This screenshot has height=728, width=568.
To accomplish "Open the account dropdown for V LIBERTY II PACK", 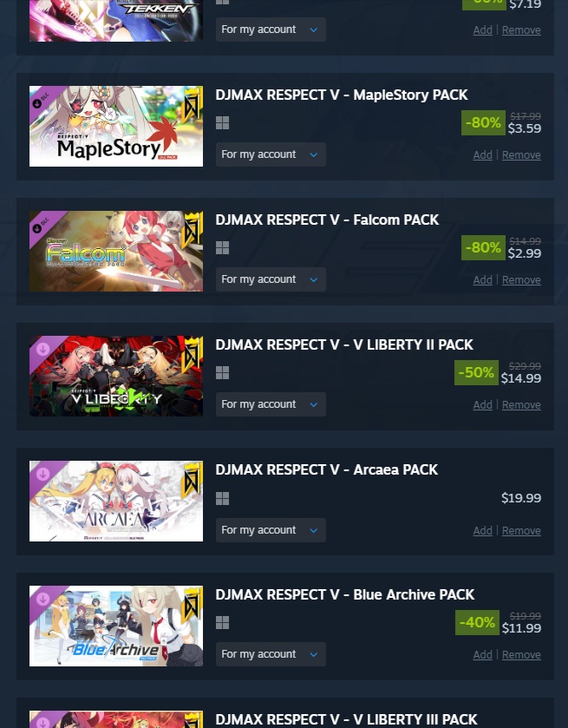I will [271, 404].
